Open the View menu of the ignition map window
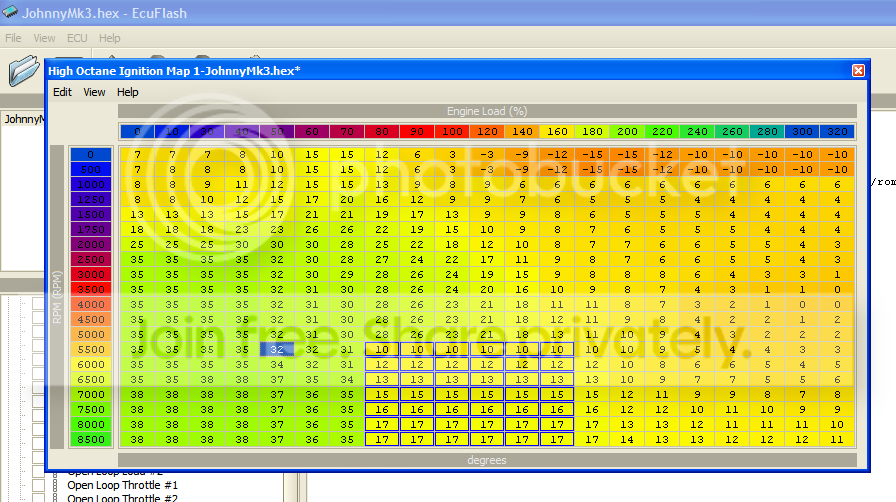The image size is (896, 502). (x=94, y=92)
